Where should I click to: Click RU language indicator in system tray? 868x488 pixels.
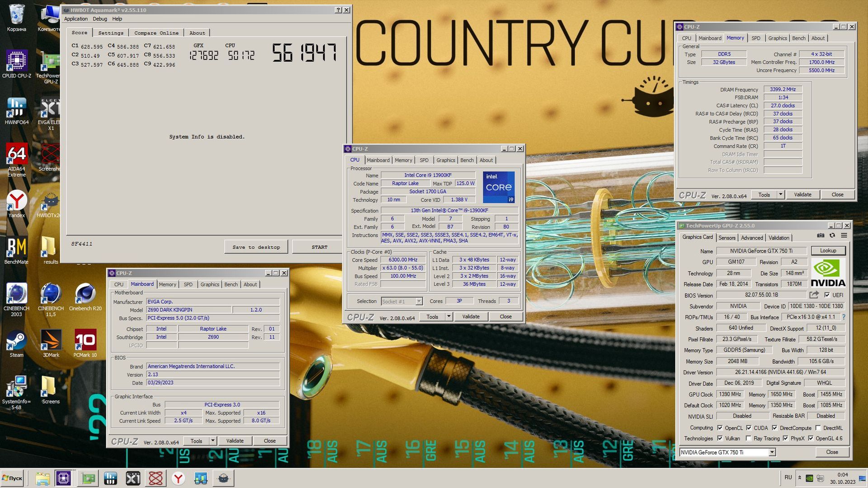788,478
